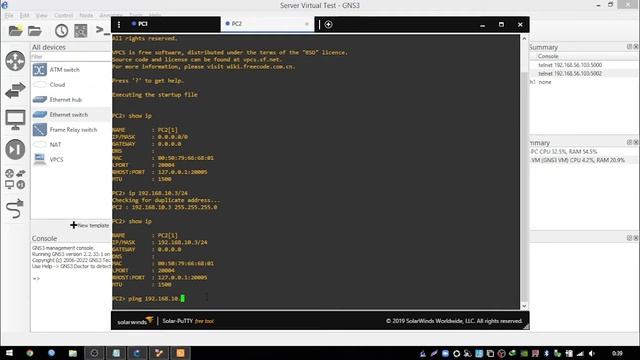Open the View menu in GNS3
640x360 pixels.
click(42, 16)
